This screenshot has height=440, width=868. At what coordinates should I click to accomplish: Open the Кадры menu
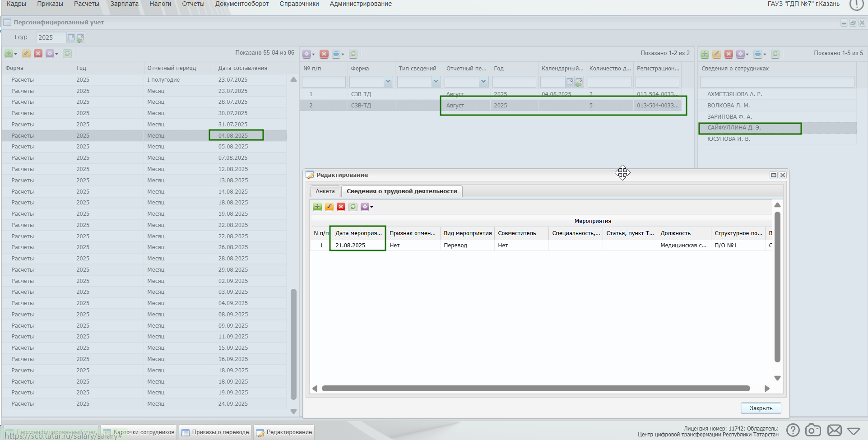(x=16, y=4)
